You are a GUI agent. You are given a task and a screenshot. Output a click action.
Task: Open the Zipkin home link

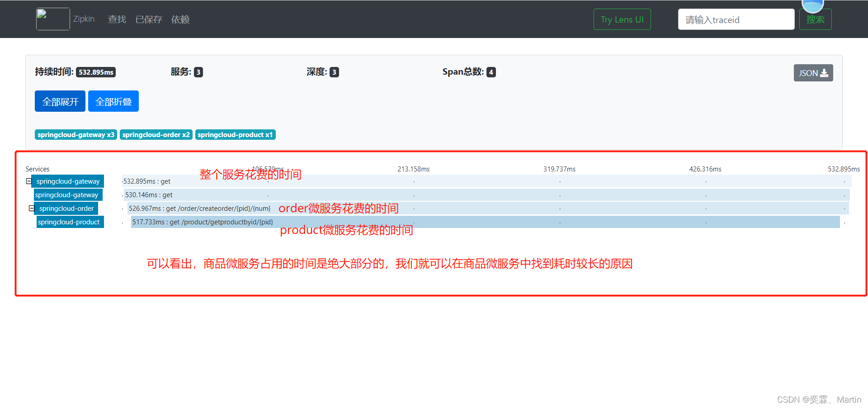(x=84, y=19)
